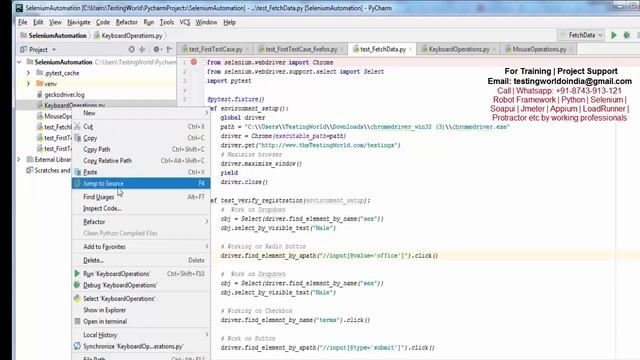Choose Paste from context menu
The image size is (640, 360).
tap(141, 172)
